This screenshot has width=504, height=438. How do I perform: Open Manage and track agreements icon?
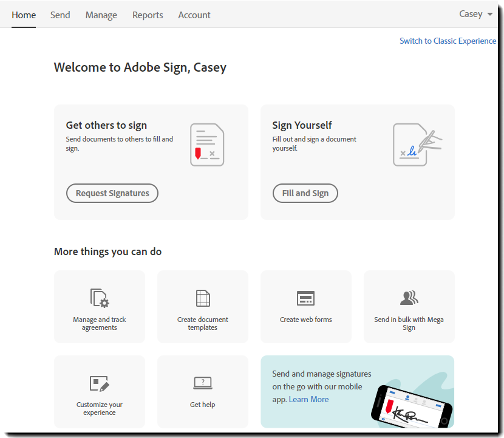click(x=100, y=298)
